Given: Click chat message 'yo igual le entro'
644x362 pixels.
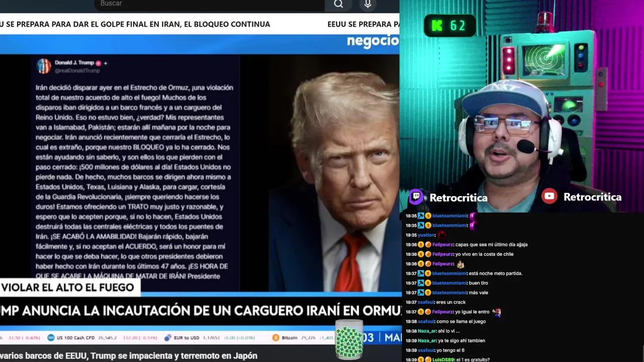Looking at the screenshot, I should point(472,312).
